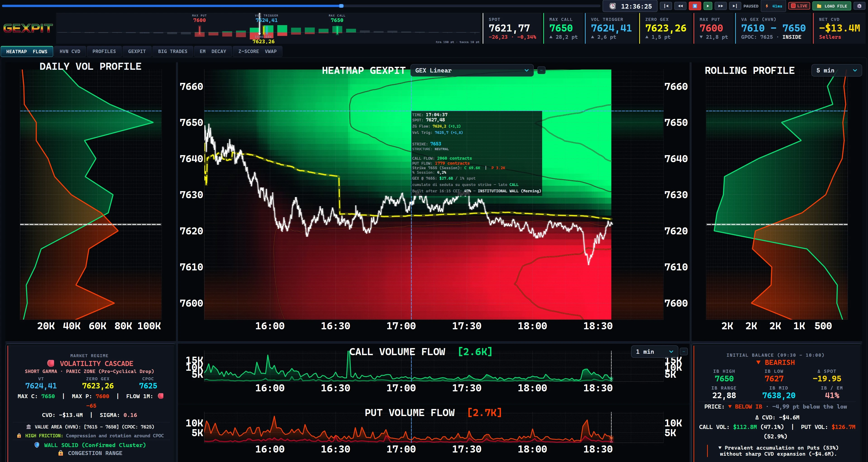The image size is (868, 462).
Task: Switch to LIVE mode
Action: pyautogui.click(x=799, y=6)
